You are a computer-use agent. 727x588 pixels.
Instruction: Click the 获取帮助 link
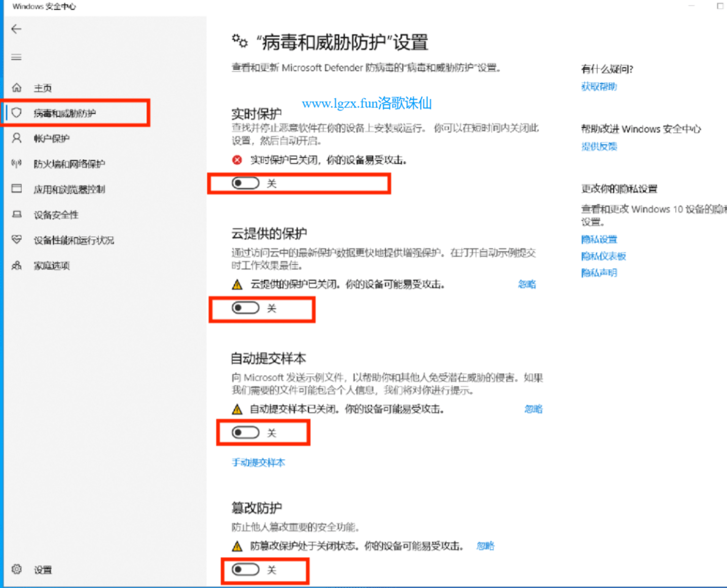pyautogui.click(x=599, y=86)
